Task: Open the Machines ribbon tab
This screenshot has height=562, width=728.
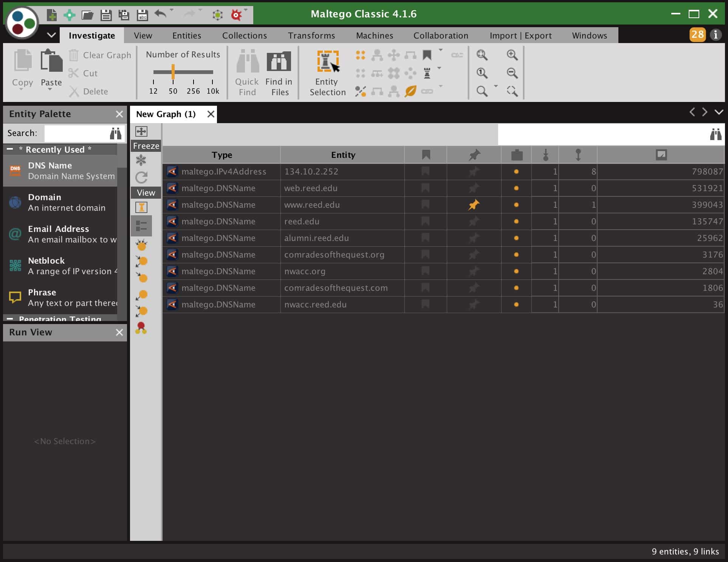Action: [375, 36]
